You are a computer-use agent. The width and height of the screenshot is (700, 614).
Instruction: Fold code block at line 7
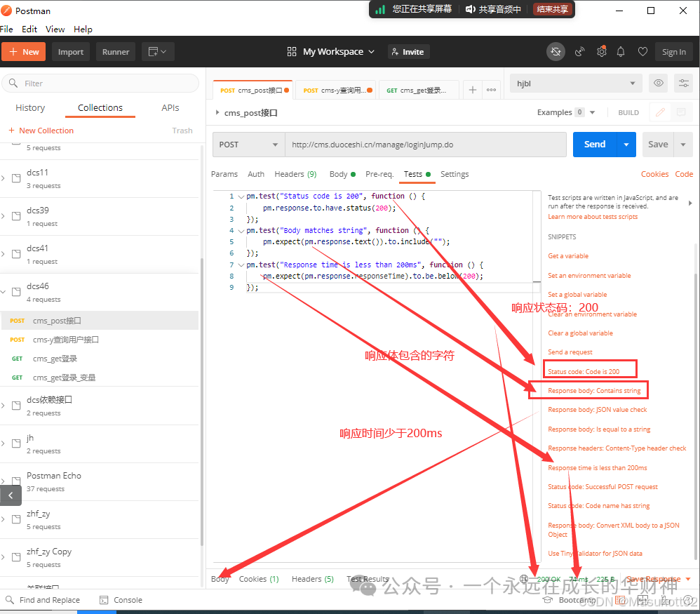pos(241,265)
